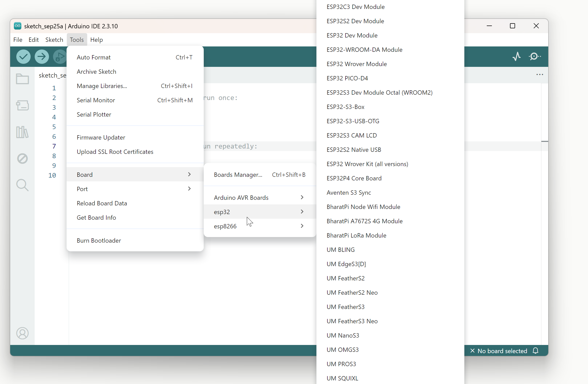Open Boards Manager from submenu
Image resolution: width=588 pixels, height=384 pixels.
click(x=260, y=175)
